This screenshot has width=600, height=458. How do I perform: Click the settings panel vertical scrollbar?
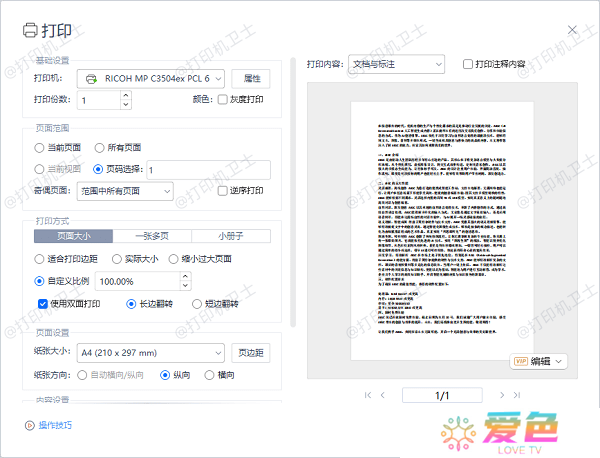[x=293, y=192]
